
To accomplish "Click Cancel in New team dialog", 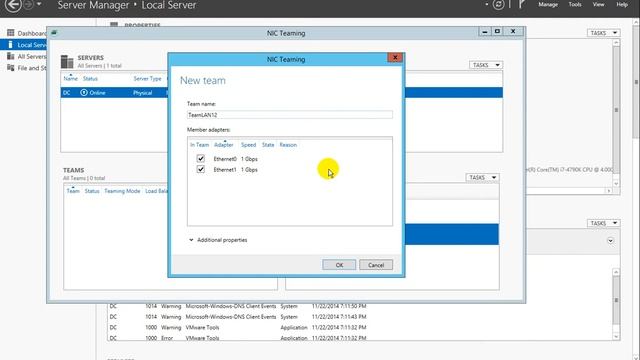I will [376, 265].
